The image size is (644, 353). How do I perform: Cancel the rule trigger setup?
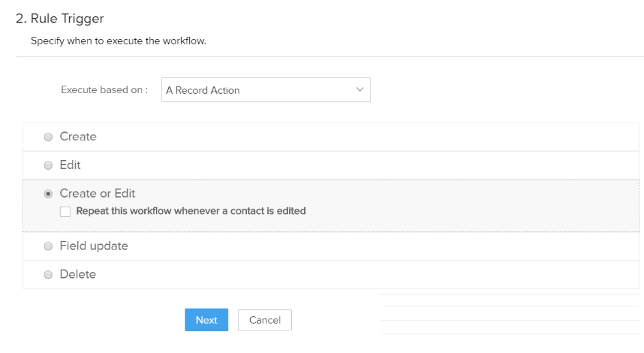(265, 319)
